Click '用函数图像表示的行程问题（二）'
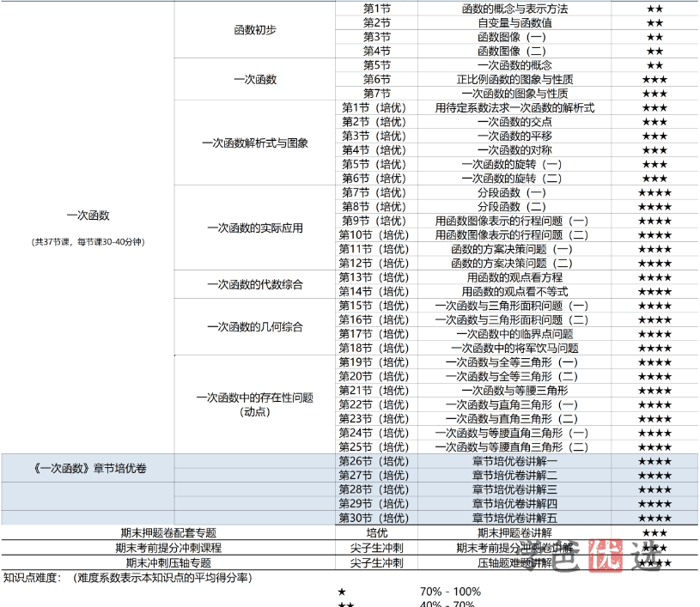The height and width of the screenshot is (607, 700). (514, 235)
